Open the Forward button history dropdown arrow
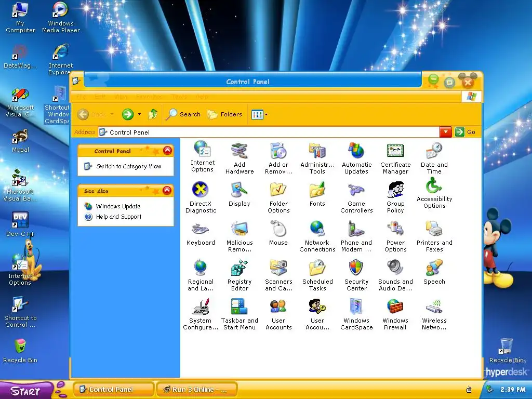This screenshot has width=532, height=399. 139,114
